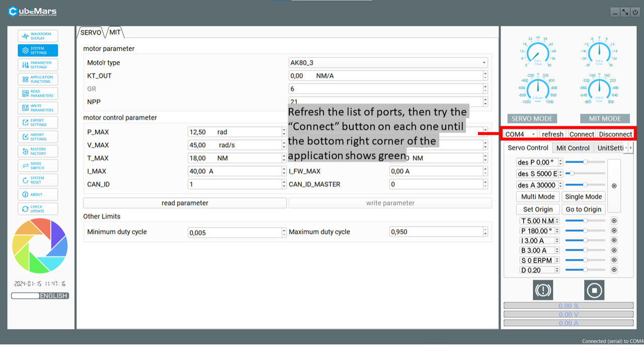Open Parameter Settings in the sidebar

pos(38,65)
